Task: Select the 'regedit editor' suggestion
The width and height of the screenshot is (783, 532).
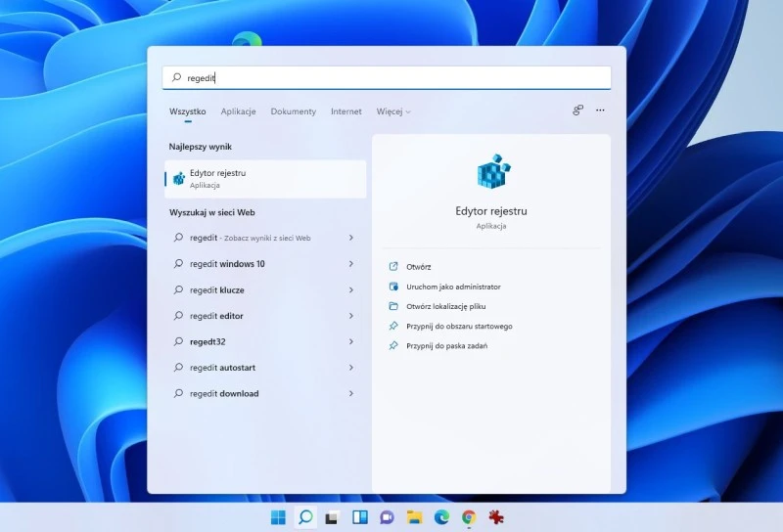Action: (265, 316)
